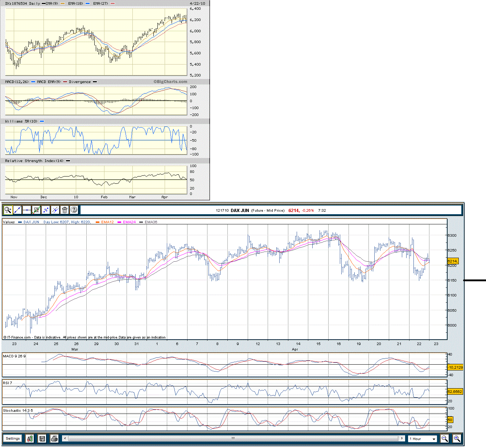Print the chart using the printer icon

[54, 439]
